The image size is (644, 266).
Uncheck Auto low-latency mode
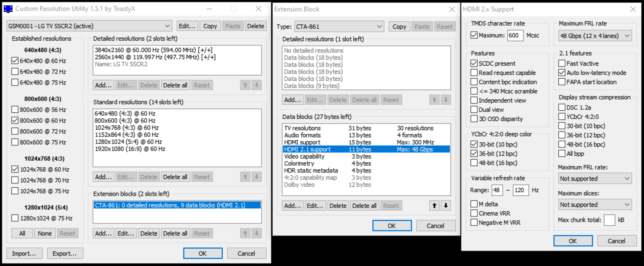562,73
